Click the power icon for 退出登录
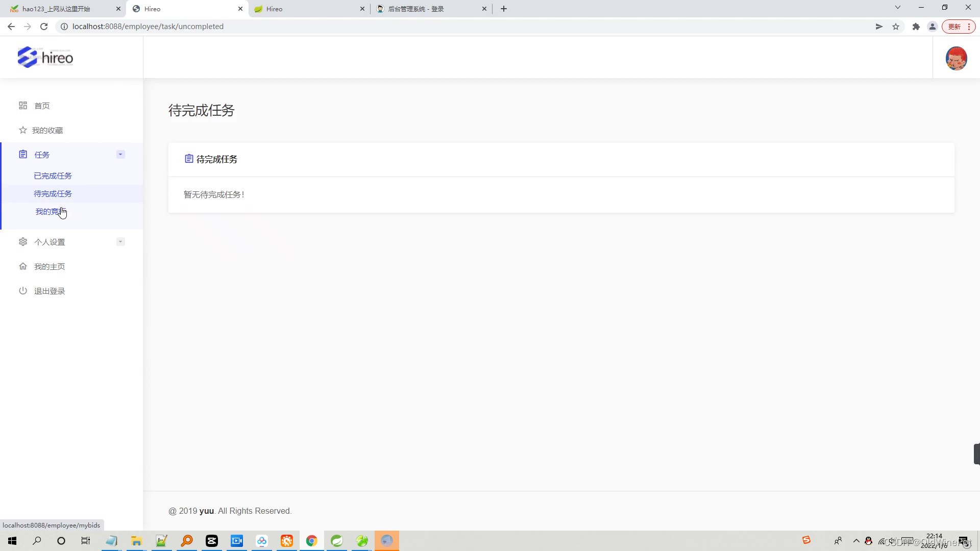980x551 pixels. tap(23, 291)
